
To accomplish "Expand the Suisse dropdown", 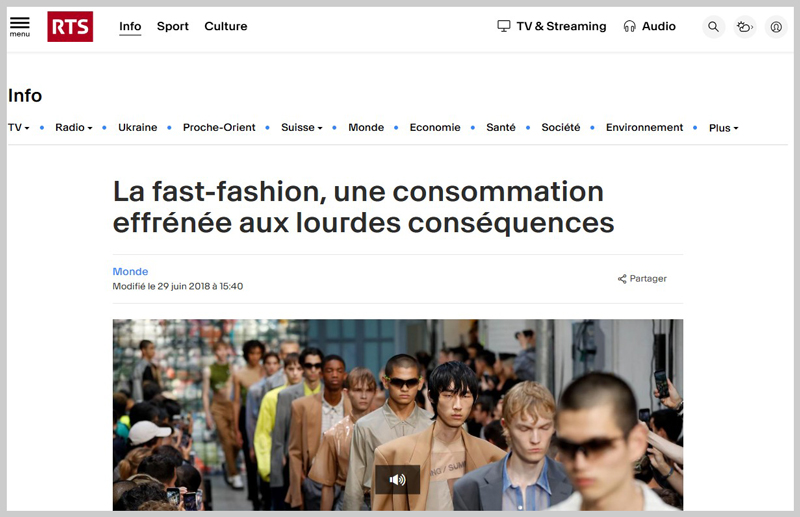I will point(302,128).
